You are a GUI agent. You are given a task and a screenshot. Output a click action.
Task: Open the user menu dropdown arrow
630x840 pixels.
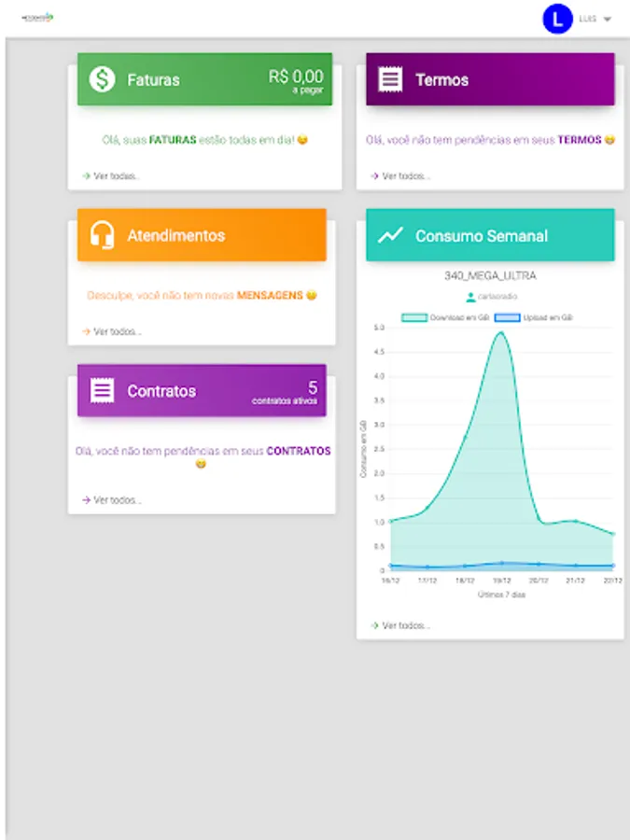[x=607, y=20]
